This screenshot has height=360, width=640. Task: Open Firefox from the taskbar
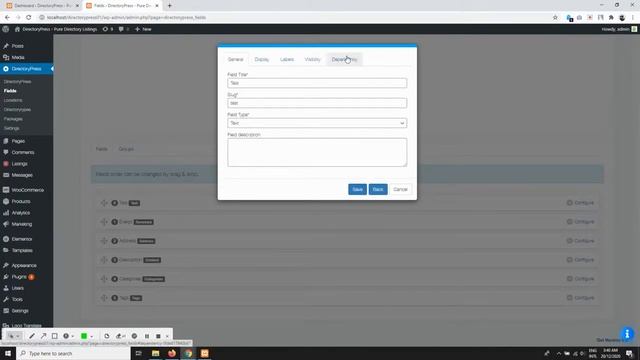click(172, 353)
